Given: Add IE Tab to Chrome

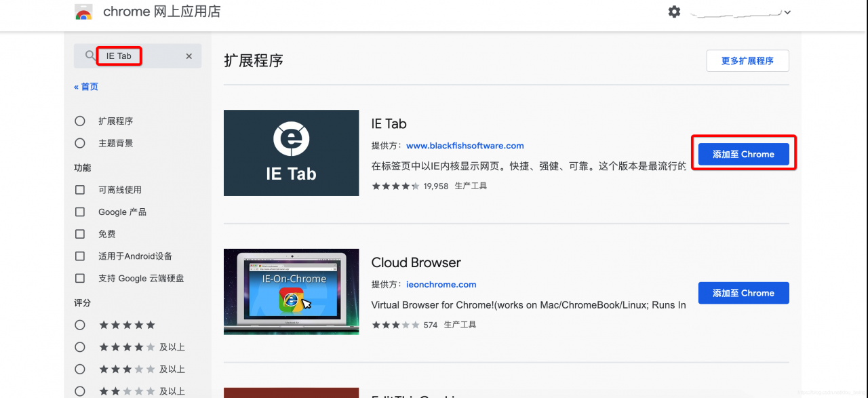Looking at the screenshot, I should [x=743, y=154].
